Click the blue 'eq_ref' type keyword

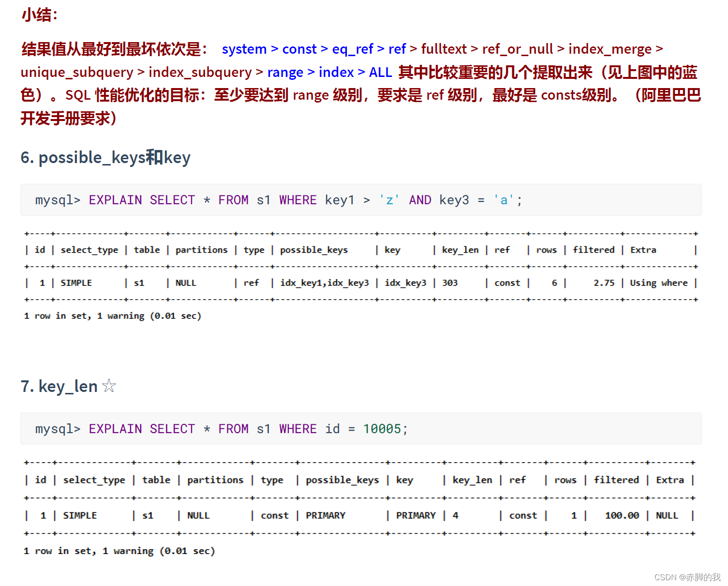pos(353,49)
